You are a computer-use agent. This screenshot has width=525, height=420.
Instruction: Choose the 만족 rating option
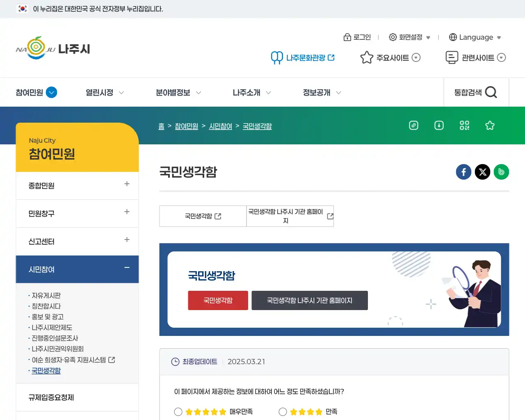point(283,411)
